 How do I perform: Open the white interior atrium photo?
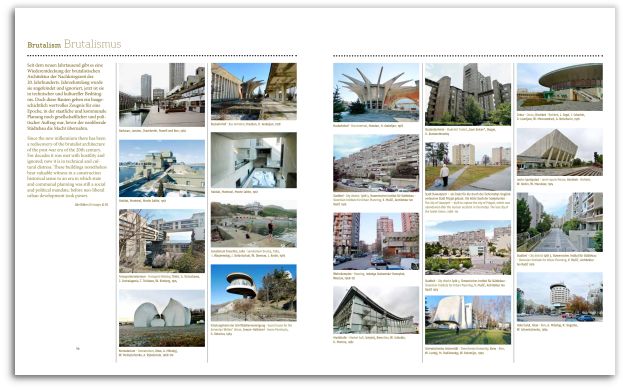pyautogui.click(x=253, y=160)
